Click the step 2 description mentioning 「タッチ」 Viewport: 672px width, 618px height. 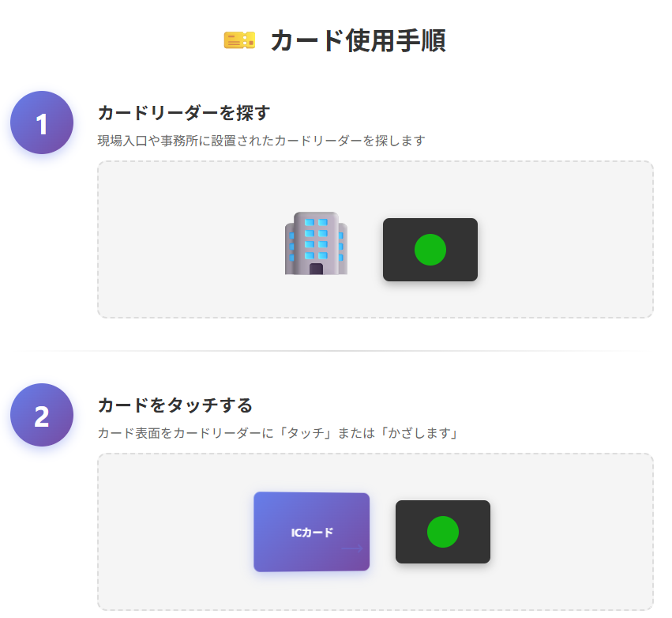[278, 433]
